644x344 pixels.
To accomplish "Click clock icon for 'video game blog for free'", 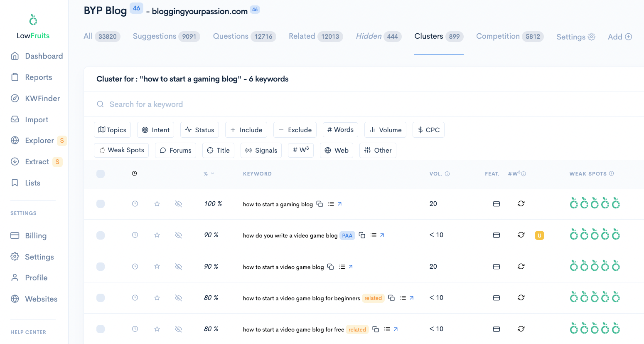I will (x=135, y=329).
